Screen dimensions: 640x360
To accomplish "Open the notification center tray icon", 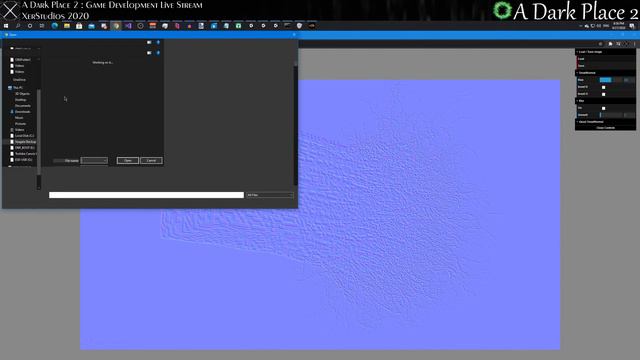I will [x=632, y=26].
